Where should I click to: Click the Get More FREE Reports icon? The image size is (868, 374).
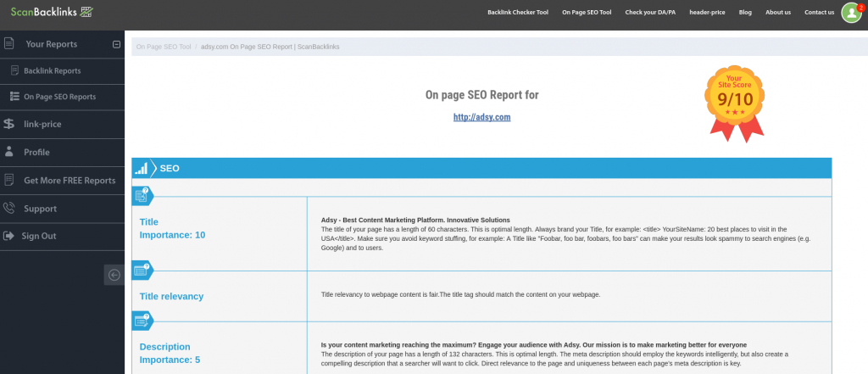pyautogui.click(x=8, y=180)
